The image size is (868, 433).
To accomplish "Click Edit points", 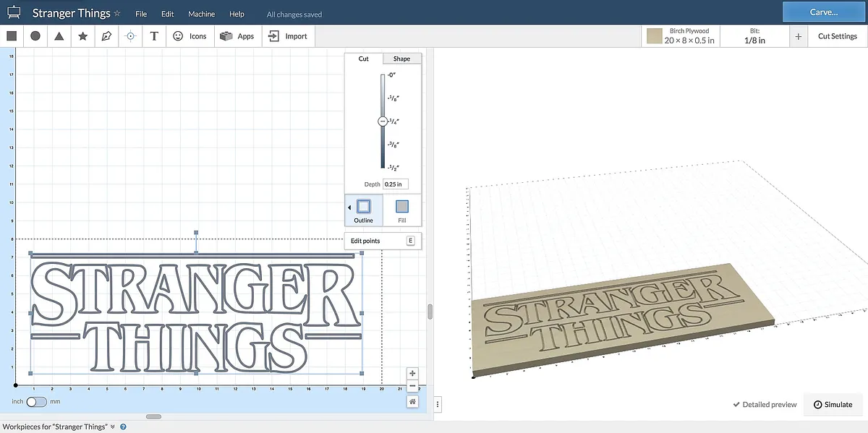I will click(x=383, y=241).
